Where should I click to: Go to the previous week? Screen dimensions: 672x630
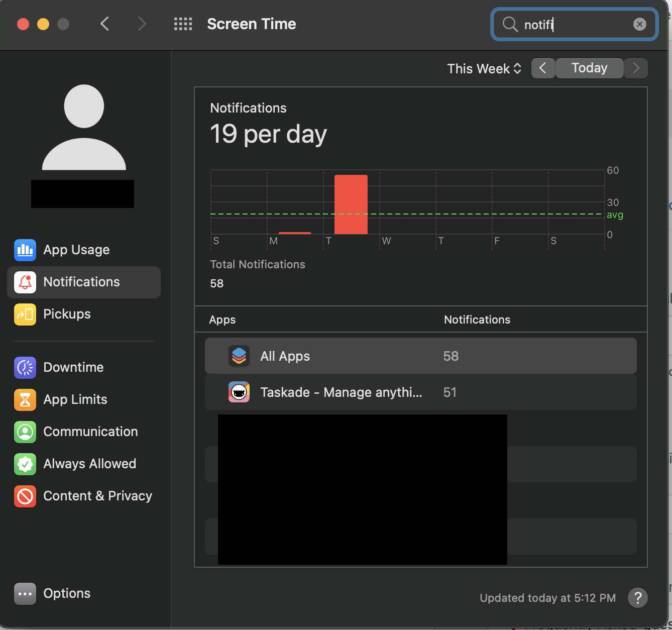tap(543, 68)
